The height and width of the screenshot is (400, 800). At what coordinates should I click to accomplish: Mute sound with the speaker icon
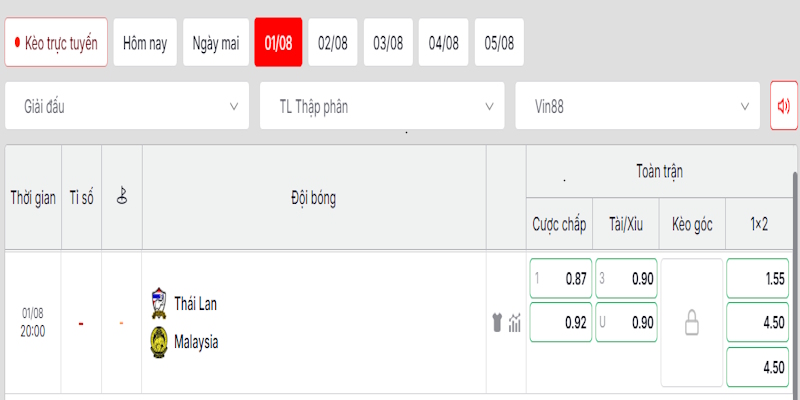[784, 106]
